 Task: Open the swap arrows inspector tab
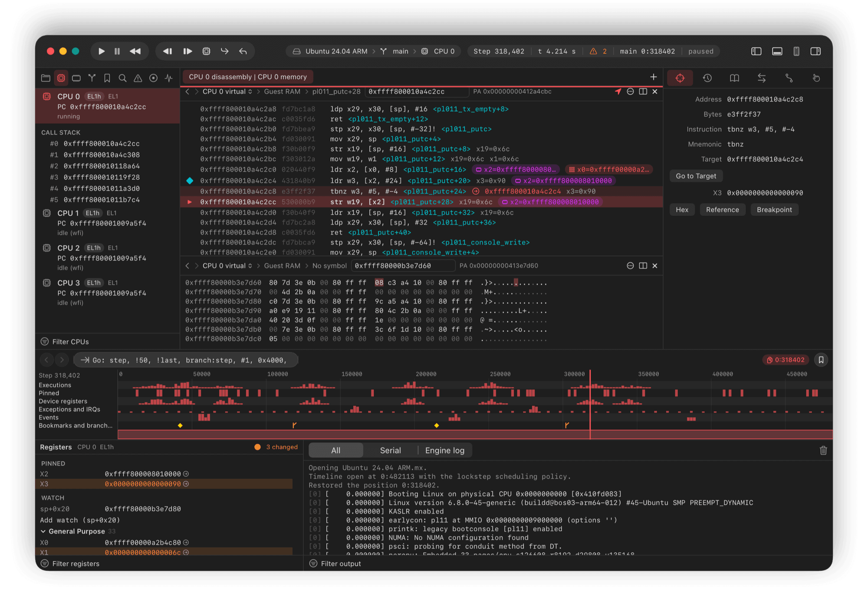pyautogui.click(x=762, y=78)
